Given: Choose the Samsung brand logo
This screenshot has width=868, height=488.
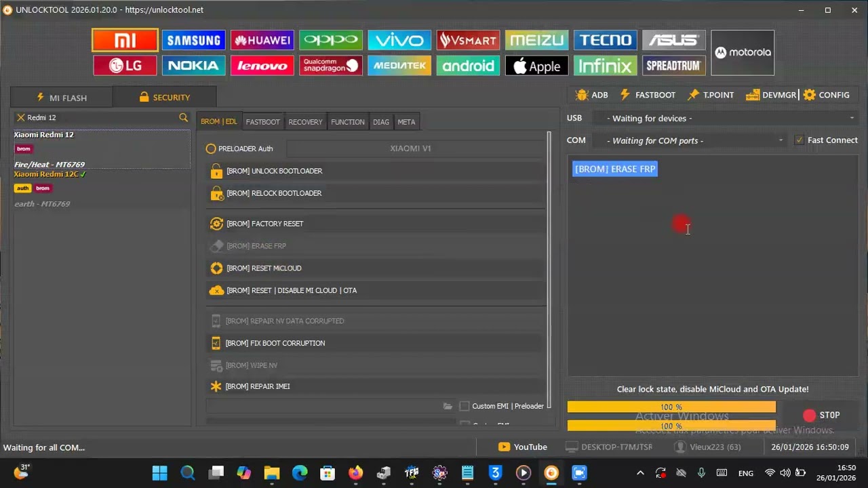Looking at the screenshot, I should [x=193, y=40].
